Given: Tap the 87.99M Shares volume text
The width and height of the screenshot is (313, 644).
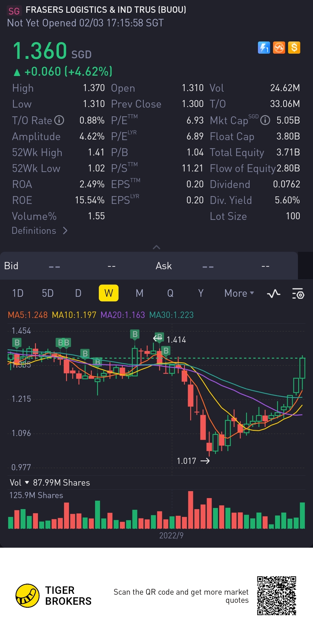Looking at the screenshot, I should 61,482.
